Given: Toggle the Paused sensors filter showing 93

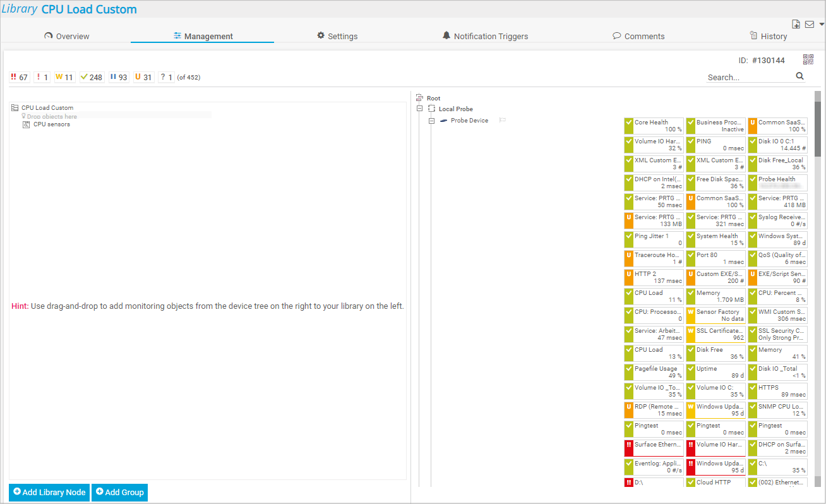Looking at the screenshot, I should pos(119,77).
